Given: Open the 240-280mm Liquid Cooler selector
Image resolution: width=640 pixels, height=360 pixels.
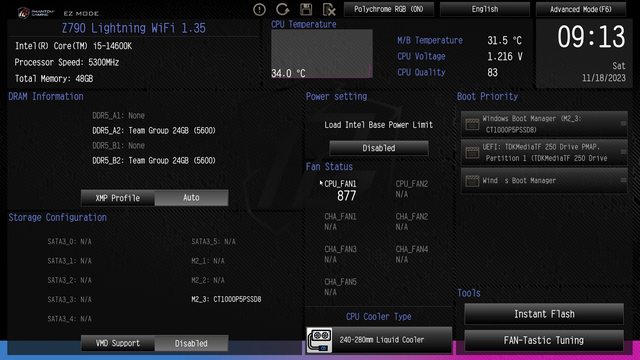Looking at the screenshot, I should 379,340.
